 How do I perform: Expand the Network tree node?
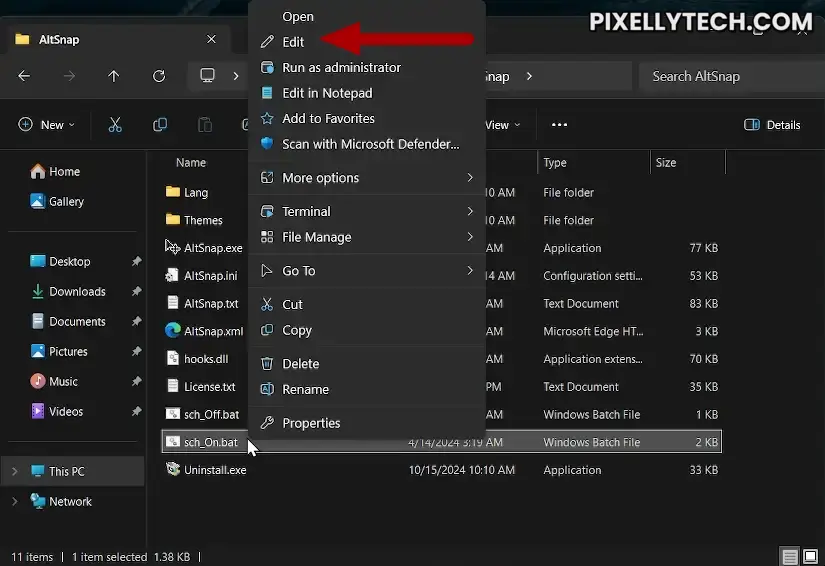point(15,501)
